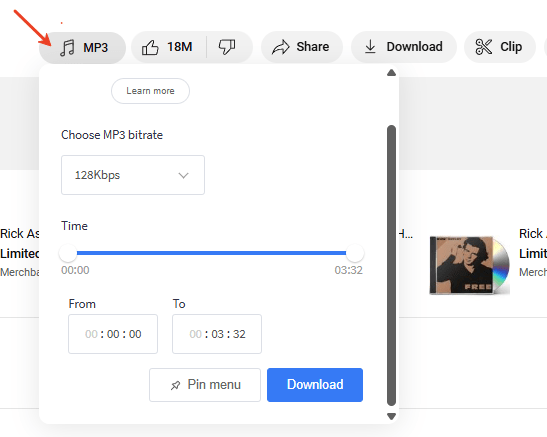The height and width of the screenshot is (437, 547).
Task: Click the 03:32 end time label
Action: point(349,270)
